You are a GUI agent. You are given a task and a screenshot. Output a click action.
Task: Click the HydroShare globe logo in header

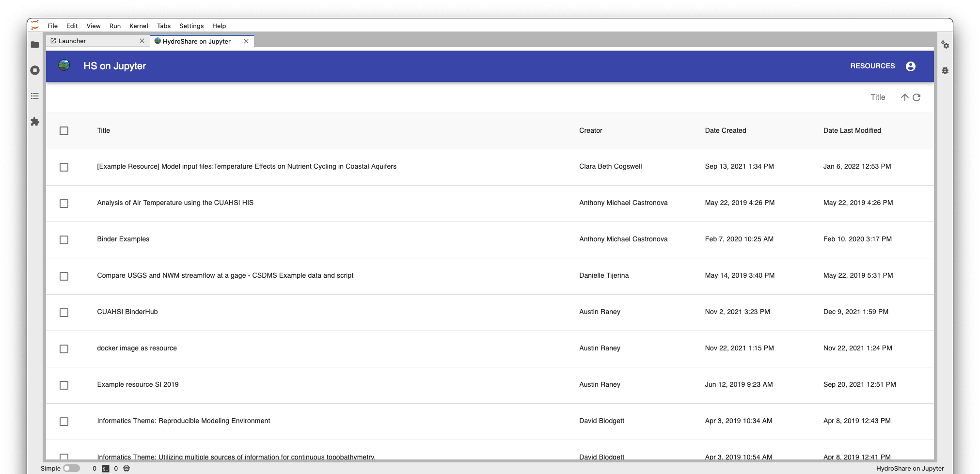point(64,65)
